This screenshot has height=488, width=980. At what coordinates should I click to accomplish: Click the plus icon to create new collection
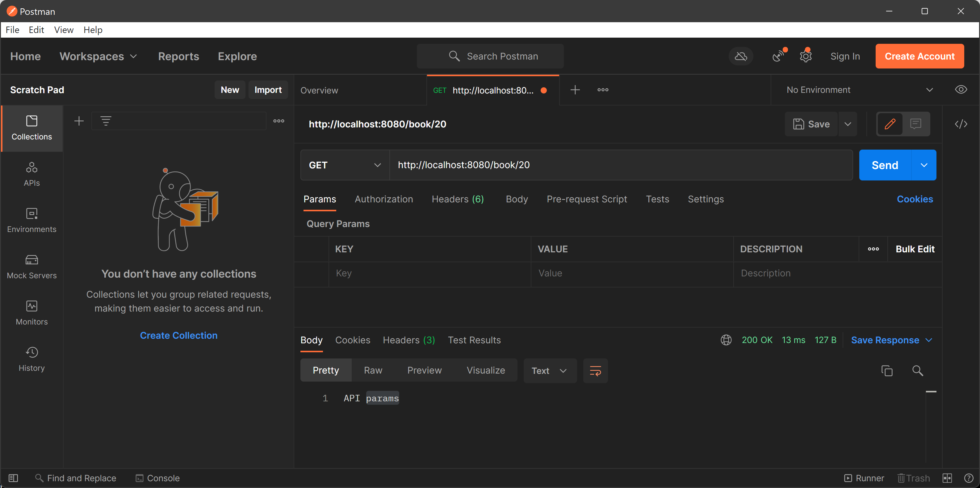click(79, 121)
